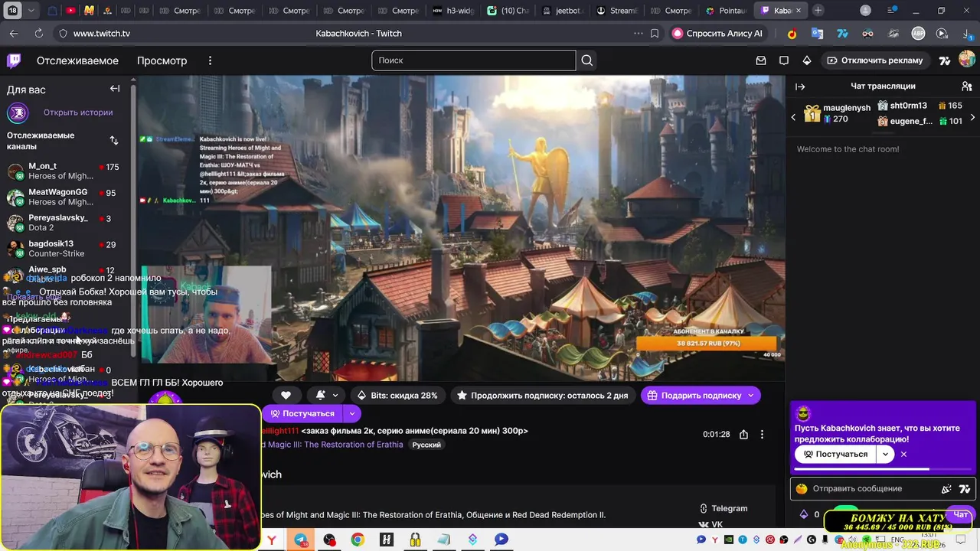Show the next gift leaderboard entry

[972, 117]
